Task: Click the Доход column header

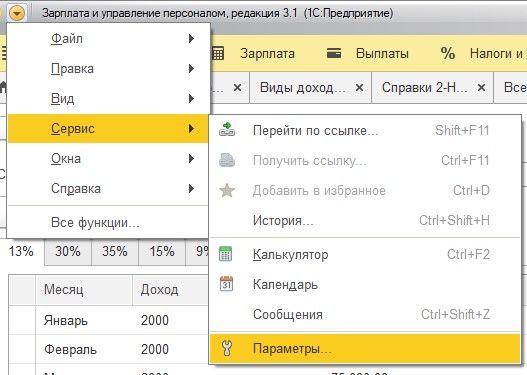Action: click(170, 290)
